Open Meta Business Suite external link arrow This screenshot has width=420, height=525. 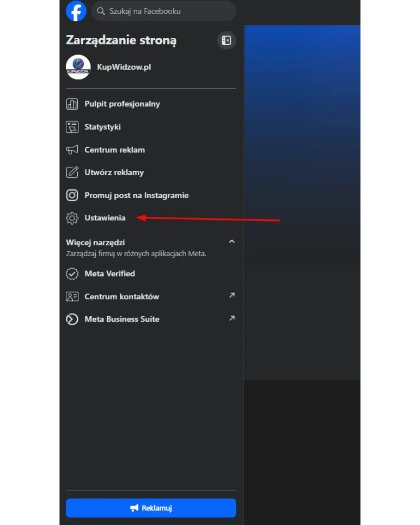tap(232, 318)
